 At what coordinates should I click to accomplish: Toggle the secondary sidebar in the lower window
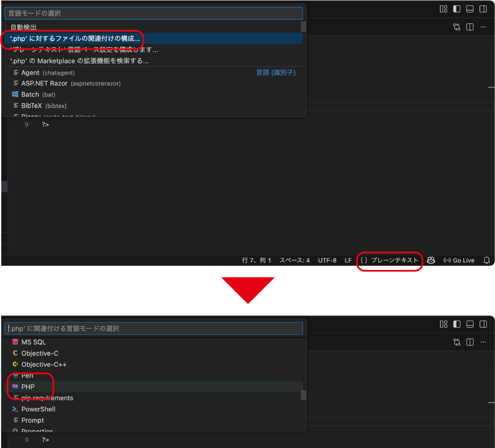483,324
